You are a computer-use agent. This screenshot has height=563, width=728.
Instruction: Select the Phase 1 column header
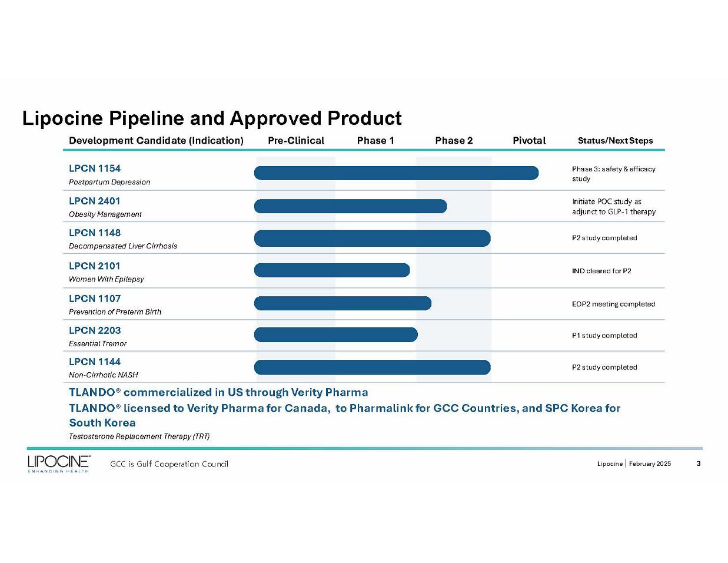pyautogui.click(x=375, y=140)
